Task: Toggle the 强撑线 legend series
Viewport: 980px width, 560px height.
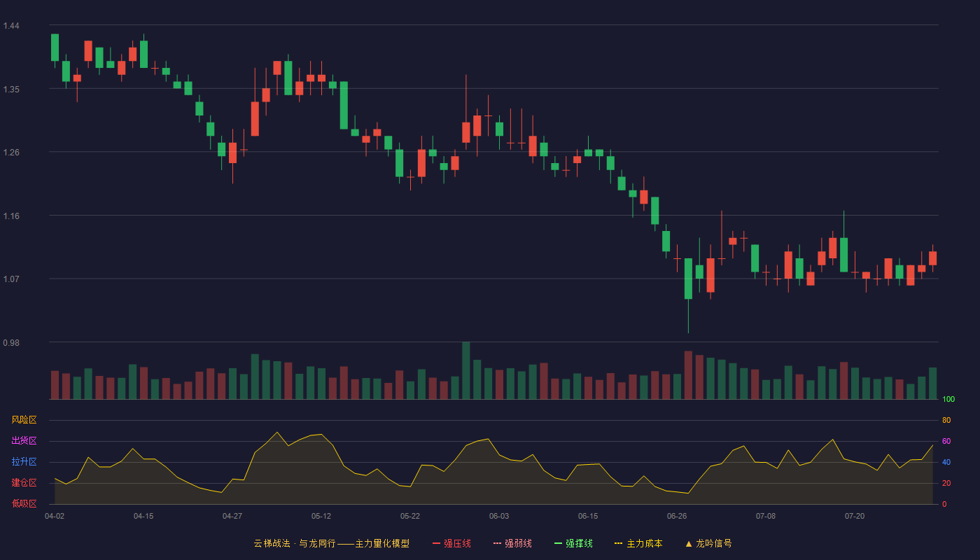Action: (573, 543)
